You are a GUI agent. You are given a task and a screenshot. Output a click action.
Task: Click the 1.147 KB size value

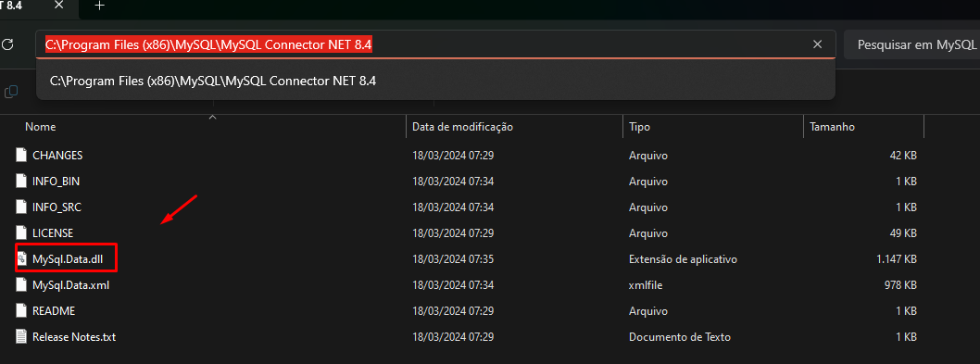pos(897,259)
